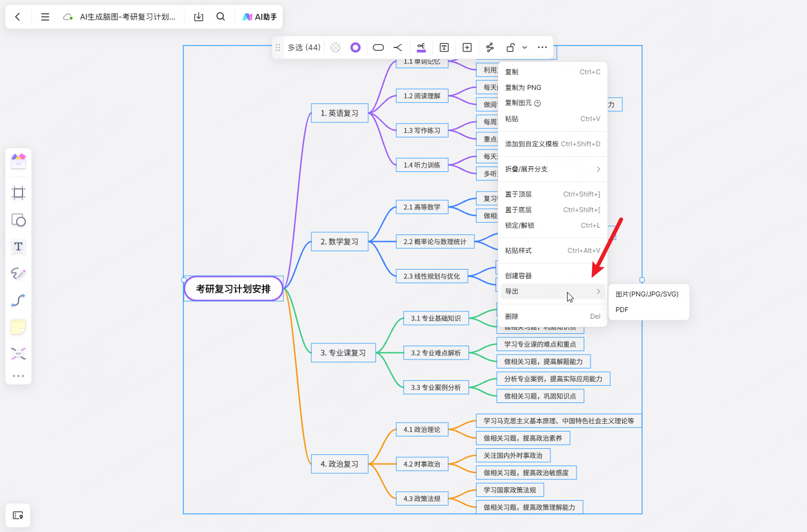Choose 复制图元 from context menu

click(x=553, y=103)
